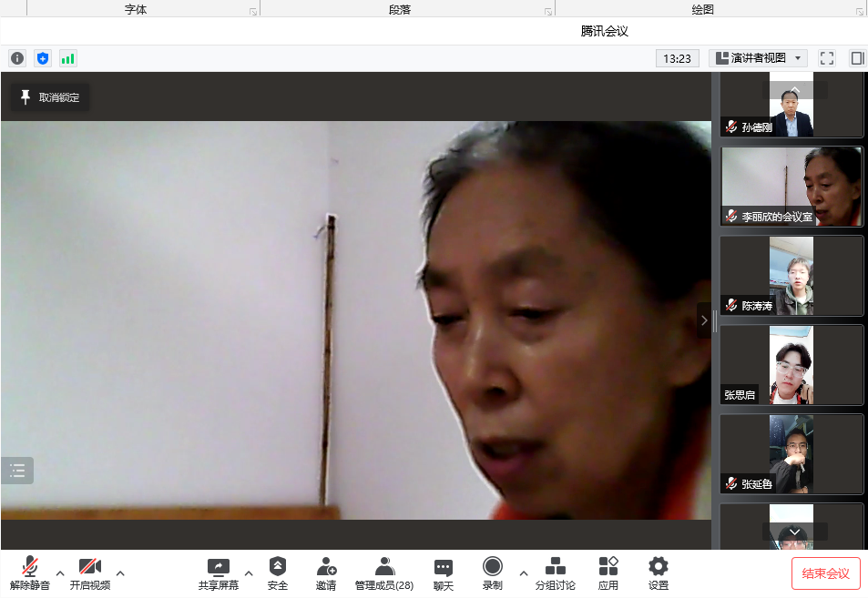The image size is (868, 598).
Task: Select 陈涛涛 video thumbnail
Action: coord(791,277)
